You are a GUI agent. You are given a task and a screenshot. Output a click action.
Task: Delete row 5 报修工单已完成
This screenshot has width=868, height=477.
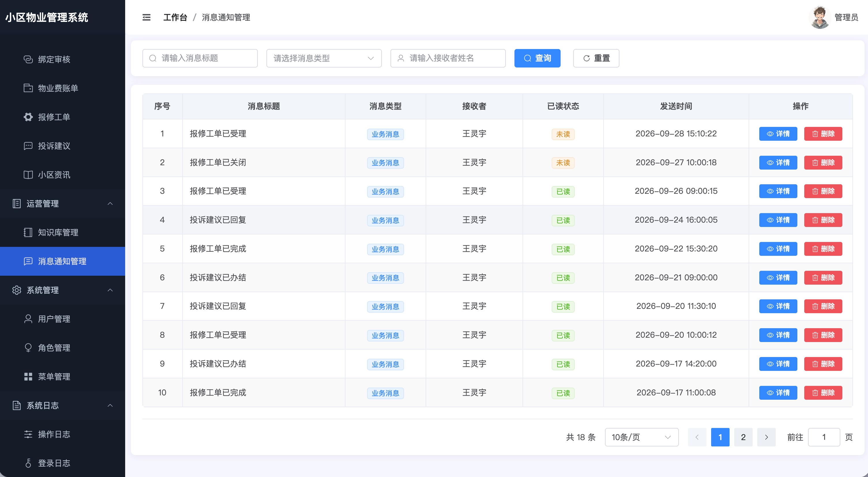823,249
